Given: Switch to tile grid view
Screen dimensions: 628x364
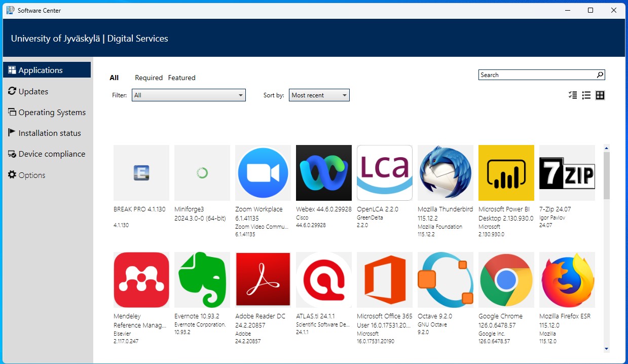Looking at the screenshot, I should [600, 95].
